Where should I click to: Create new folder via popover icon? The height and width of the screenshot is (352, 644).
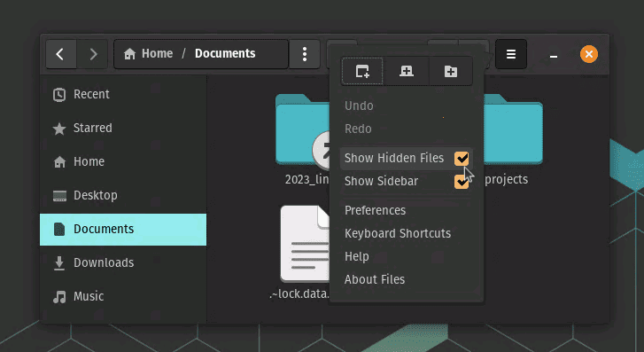pyautogui.click(x=451, y=71)
